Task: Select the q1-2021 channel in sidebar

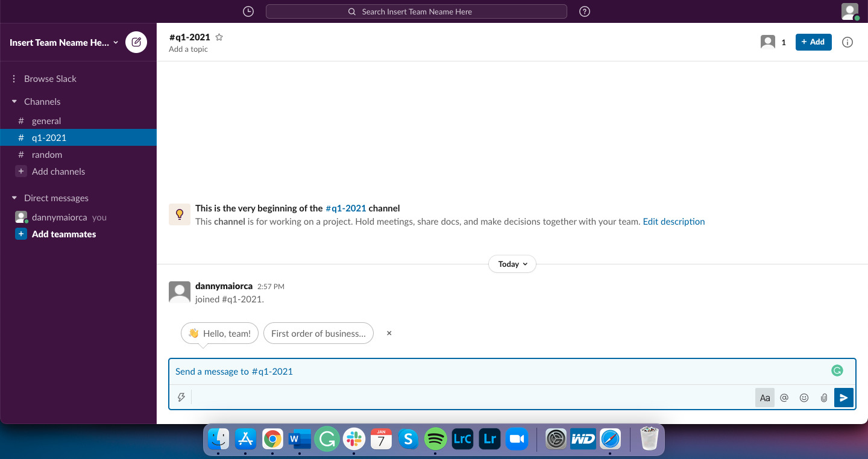Action: coord(78,138)
